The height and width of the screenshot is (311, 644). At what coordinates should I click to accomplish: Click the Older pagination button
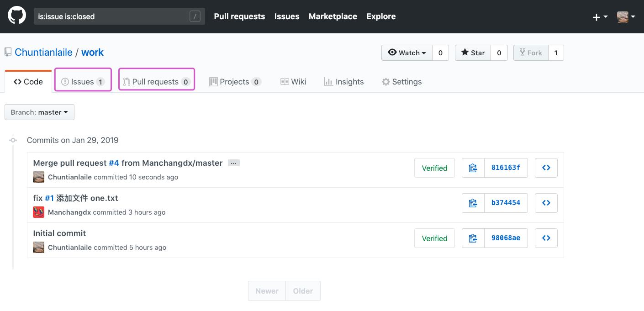point(303,291)
